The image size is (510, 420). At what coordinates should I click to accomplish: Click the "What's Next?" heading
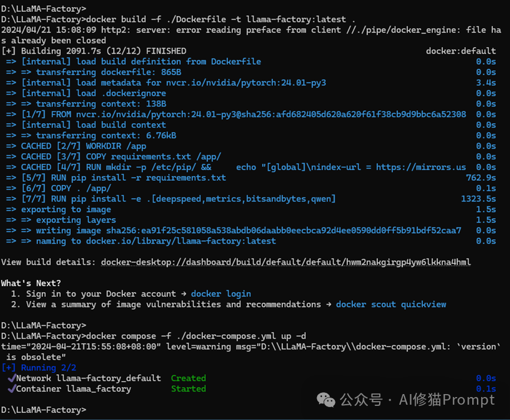[31, 283]
